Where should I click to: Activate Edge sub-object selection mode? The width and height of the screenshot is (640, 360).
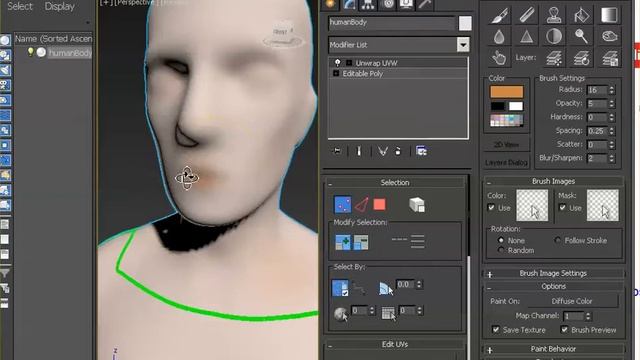click(361, 204)
